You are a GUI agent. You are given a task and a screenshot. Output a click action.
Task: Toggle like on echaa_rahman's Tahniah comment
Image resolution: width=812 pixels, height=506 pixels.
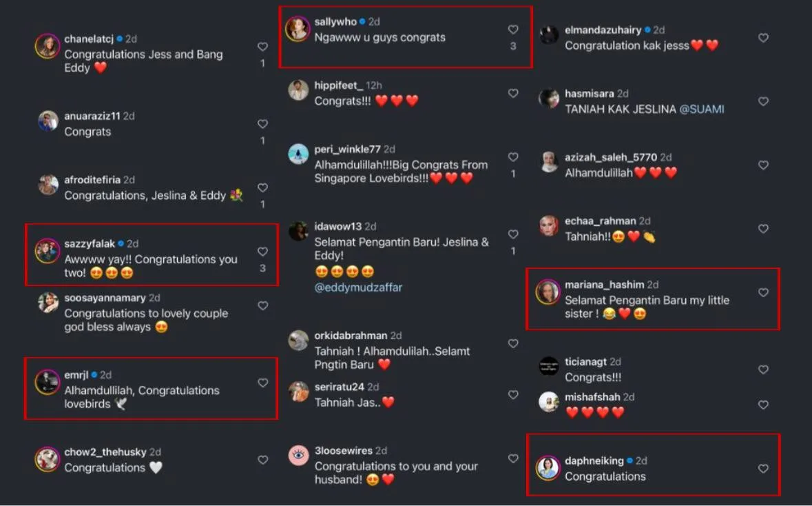click(x=763, y=229)
